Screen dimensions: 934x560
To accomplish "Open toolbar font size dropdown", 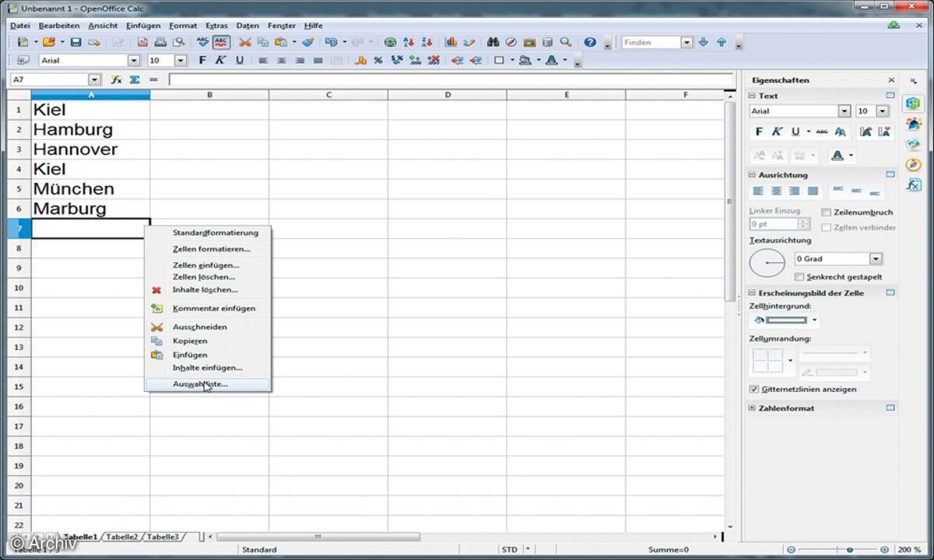I will coord(181,60).
